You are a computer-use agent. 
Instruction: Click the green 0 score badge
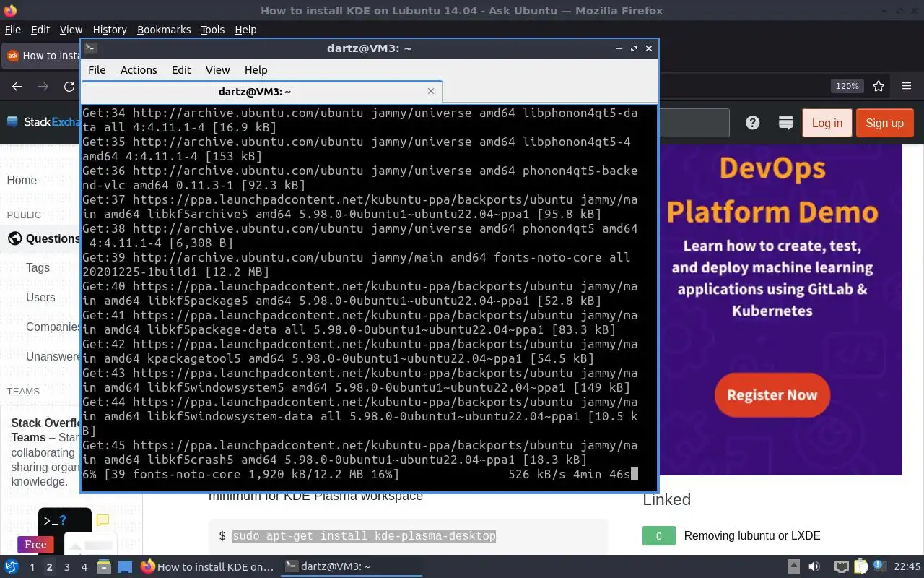[x=658, y=536]
